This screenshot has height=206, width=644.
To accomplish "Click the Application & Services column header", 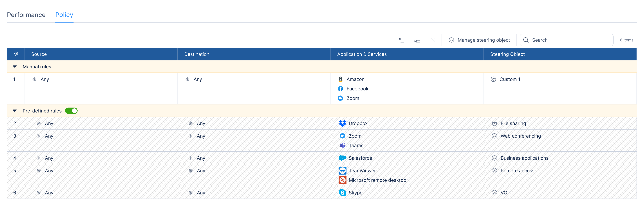I will (x=407, y=54).
